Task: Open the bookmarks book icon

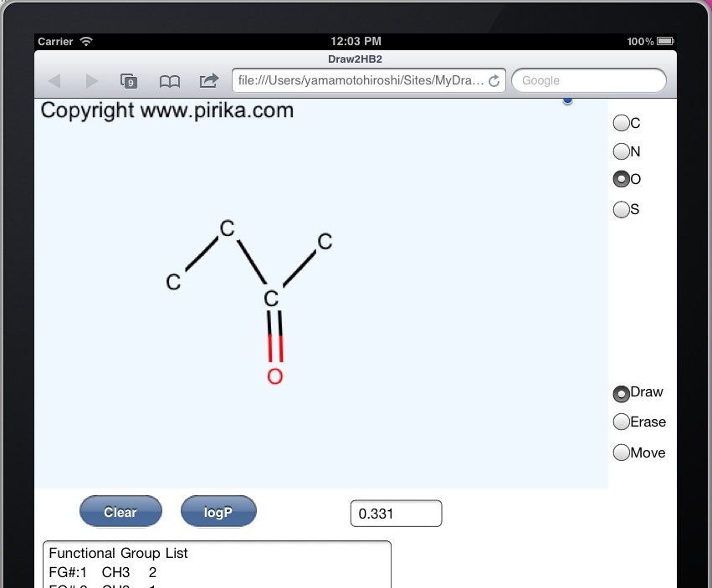Action: pos(170,81)
